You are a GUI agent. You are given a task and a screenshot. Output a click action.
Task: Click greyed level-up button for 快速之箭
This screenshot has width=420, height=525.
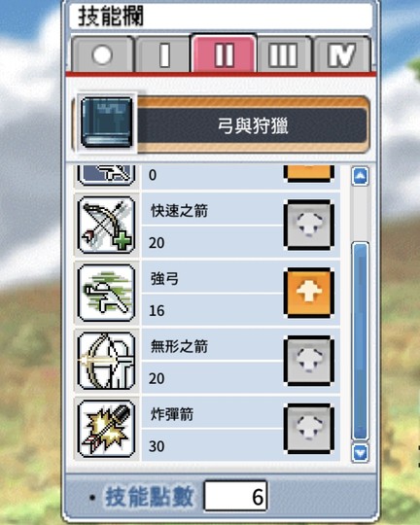tap(309, 225)
